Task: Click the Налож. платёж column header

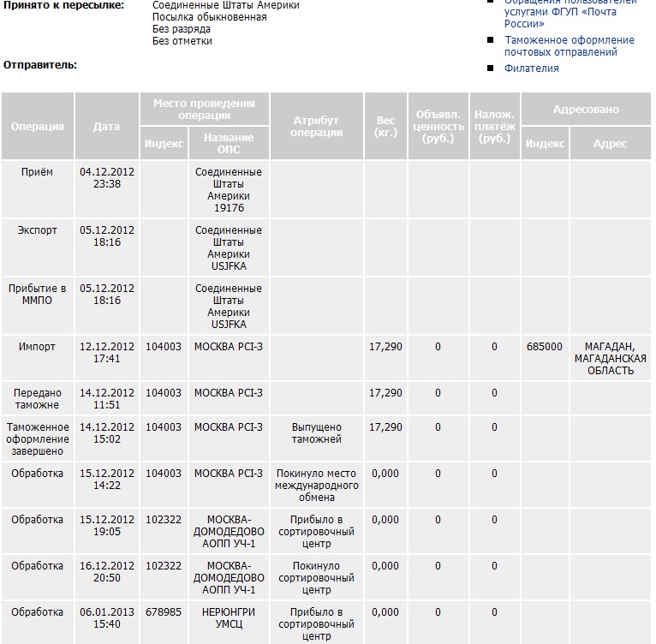Action: (x=494, y=127)
